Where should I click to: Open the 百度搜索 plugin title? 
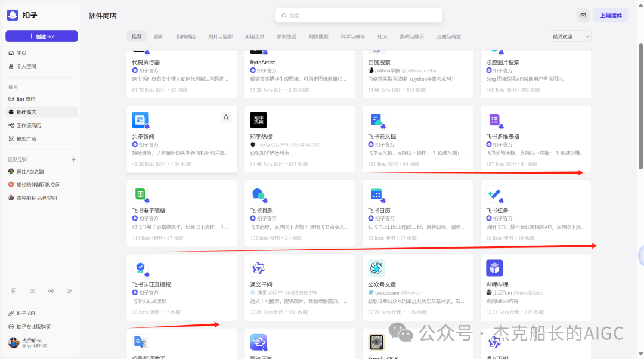(x=379, y=63)
